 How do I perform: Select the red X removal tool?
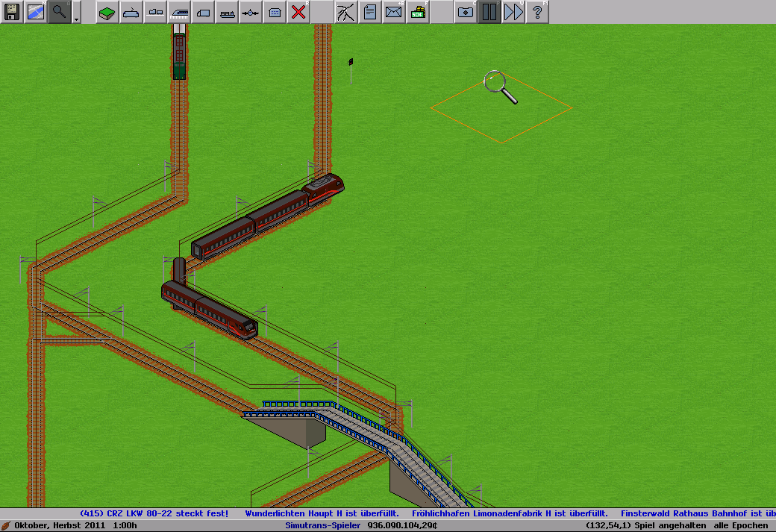point(298,12)
